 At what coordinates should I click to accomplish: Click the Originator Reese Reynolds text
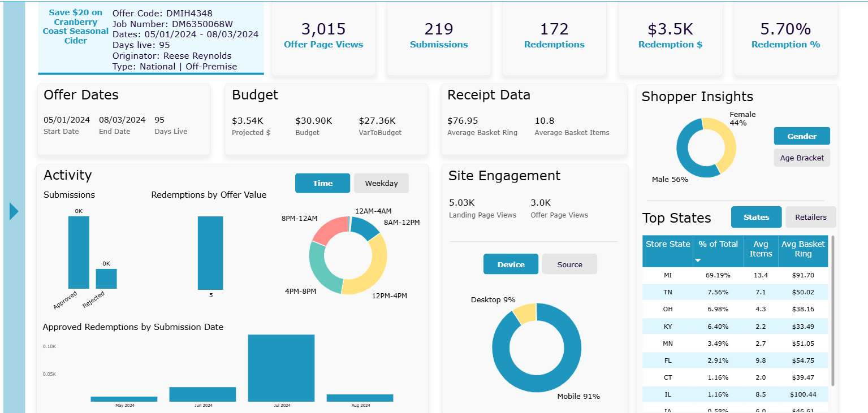click(x=172, y=56)
